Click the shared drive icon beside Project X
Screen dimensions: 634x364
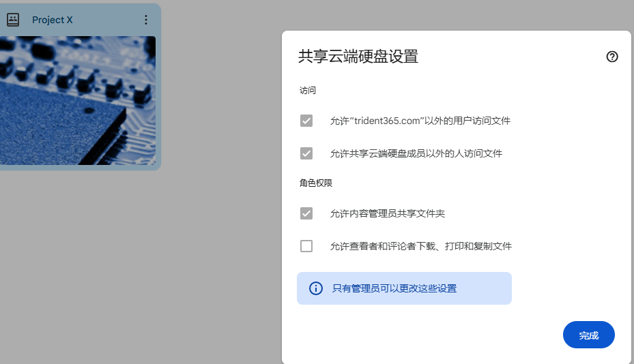(13, 19)
